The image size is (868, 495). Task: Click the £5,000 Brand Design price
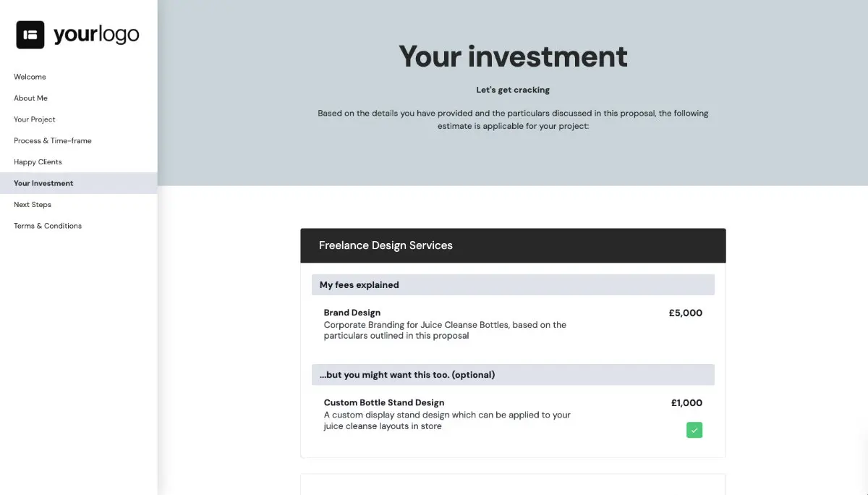pos(685,313)
